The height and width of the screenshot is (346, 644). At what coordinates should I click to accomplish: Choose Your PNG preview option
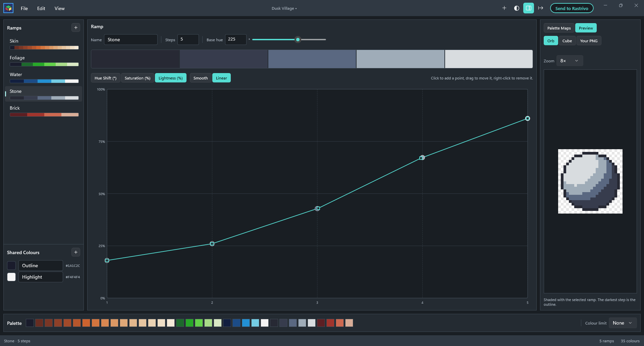(589, 41)
